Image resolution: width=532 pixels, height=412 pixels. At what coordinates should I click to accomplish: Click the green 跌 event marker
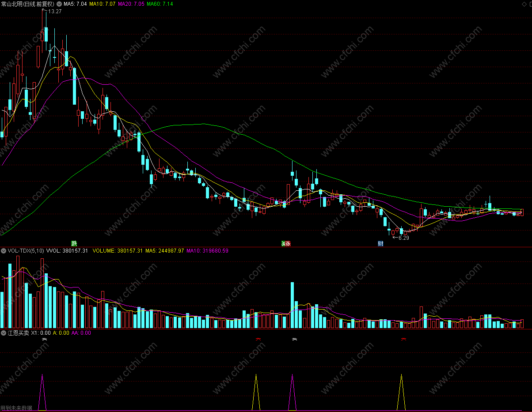click(74, 243)
